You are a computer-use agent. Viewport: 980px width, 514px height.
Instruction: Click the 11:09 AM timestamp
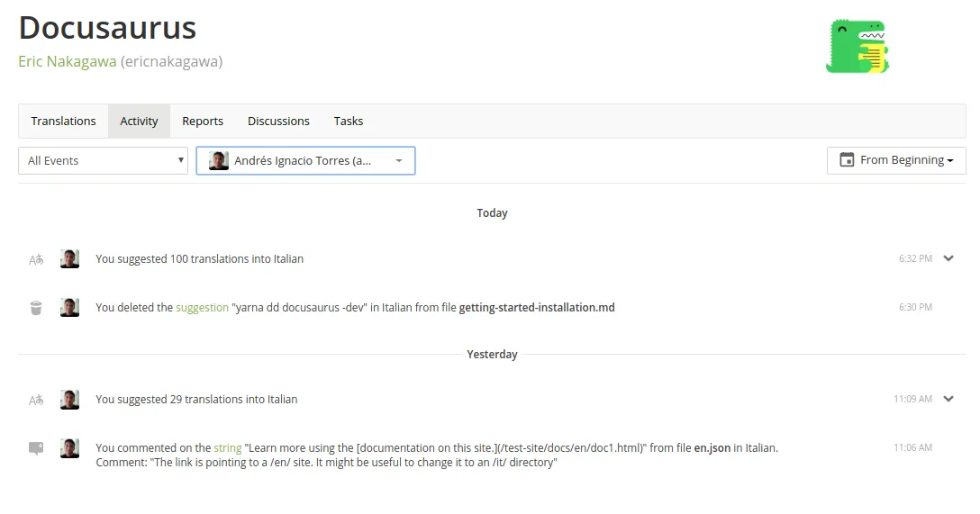(x=912, y=399)
